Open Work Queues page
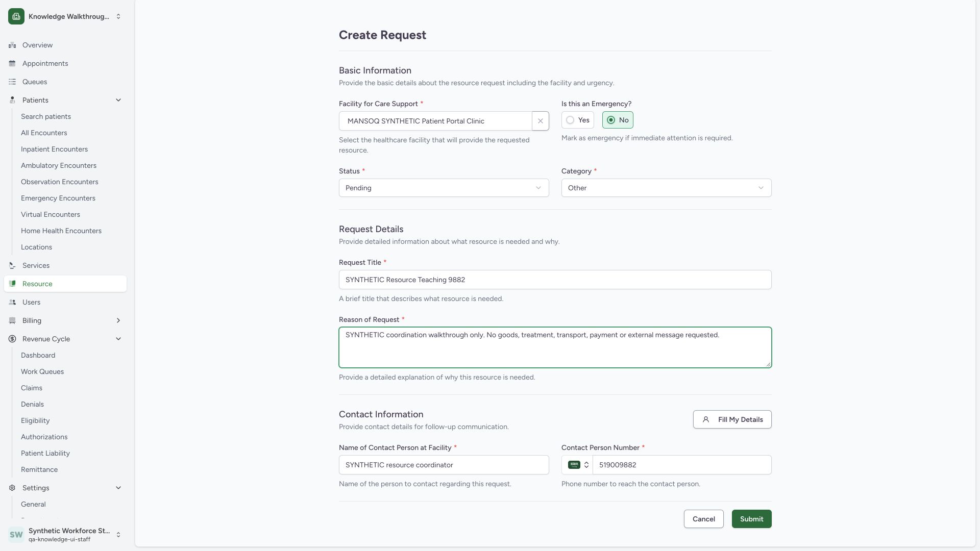This screenshot has height=551, width=980. click(x=42, y=371)
